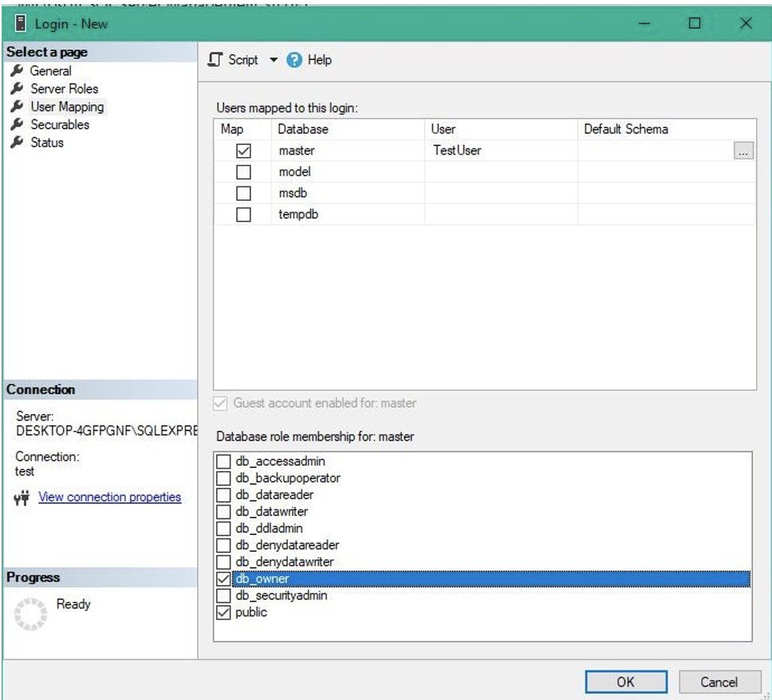Viewport: 772px width, 700px height.
Task: Click the connection properties network icon
Action: click(x=22, y=497)
